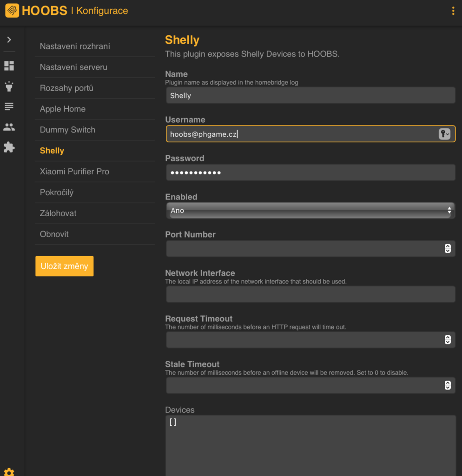
Task: Click the HOOBS logo icon
Action: tap(12, 11)
